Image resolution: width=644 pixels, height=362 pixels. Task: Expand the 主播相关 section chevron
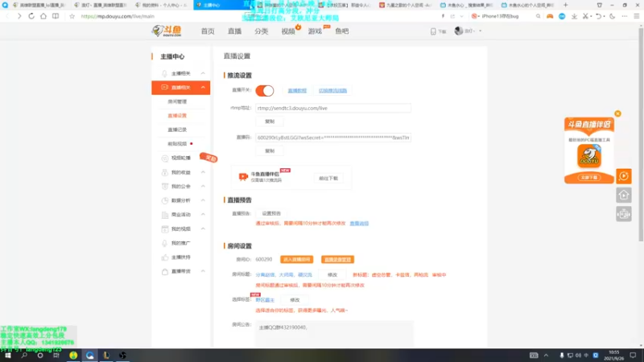203,73
